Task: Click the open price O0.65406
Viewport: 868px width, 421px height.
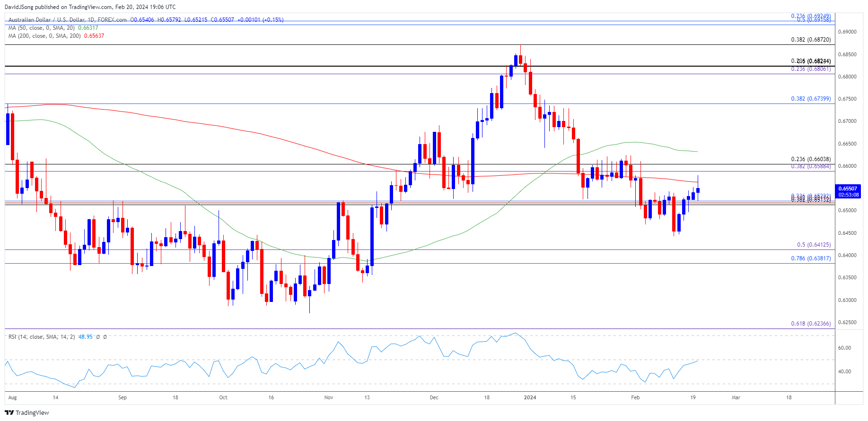Action: point(142,20)
